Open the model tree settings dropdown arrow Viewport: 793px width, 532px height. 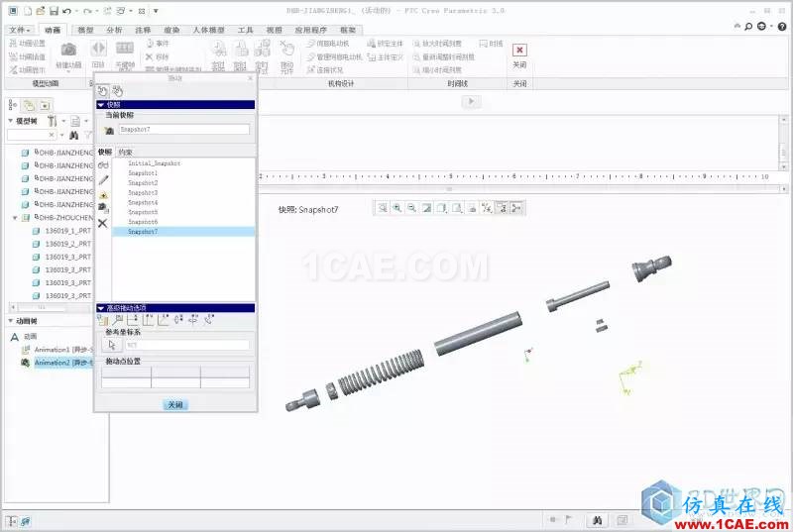click(x=63, y=121)
